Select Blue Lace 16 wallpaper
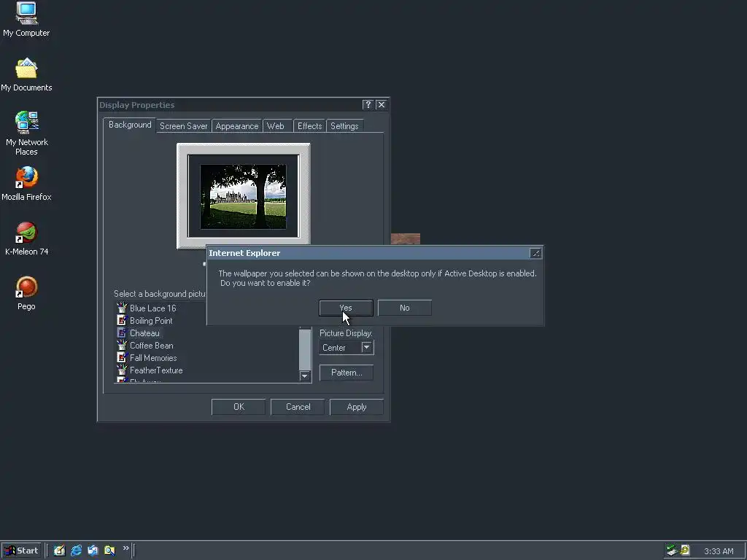Image resolution: width=747 pixels, height=560 pixels. [152, 308]
